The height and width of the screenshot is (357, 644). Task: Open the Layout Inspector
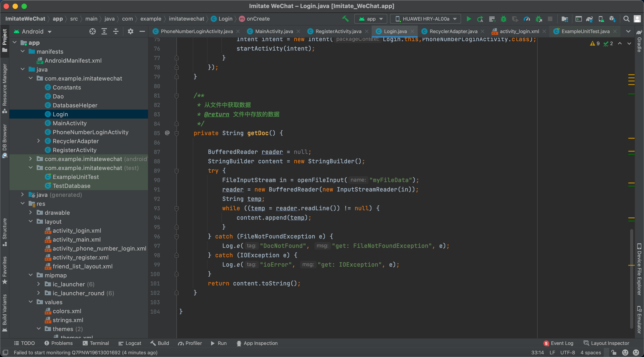click(x=606, y=343)
